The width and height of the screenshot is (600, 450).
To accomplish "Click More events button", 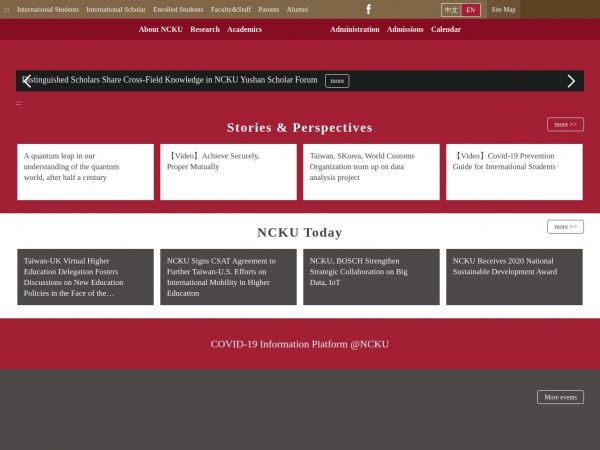I will click(560, 397).
